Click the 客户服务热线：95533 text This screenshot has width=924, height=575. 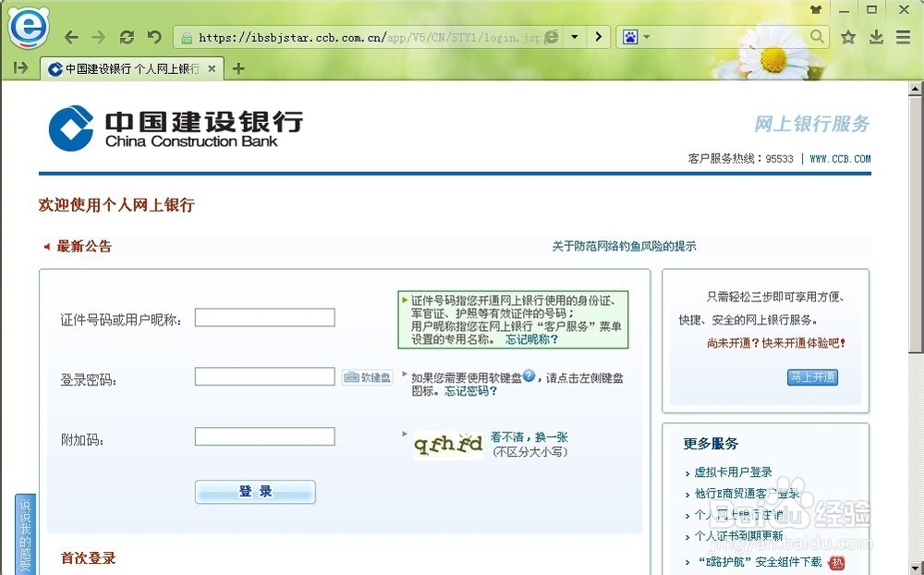(741, 159)
